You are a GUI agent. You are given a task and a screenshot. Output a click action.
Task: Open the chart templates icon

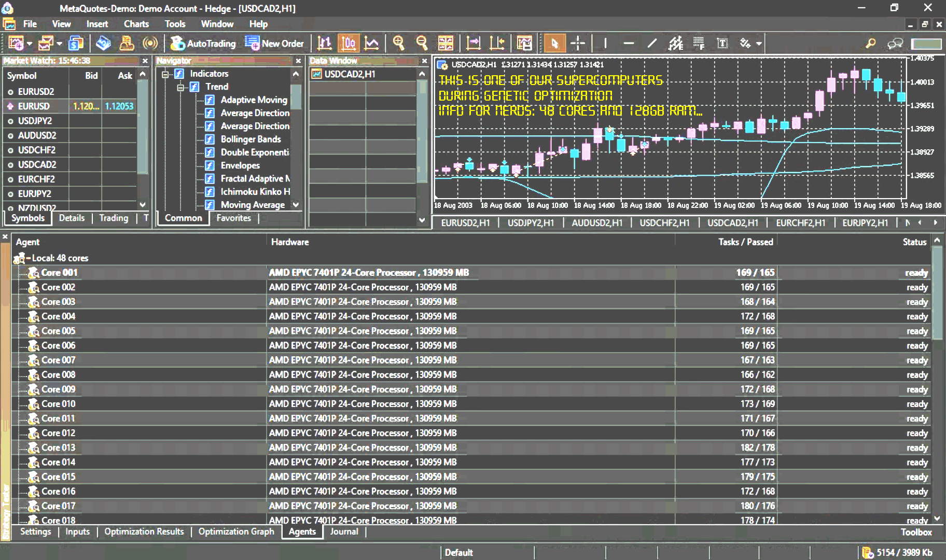(524, 44)
